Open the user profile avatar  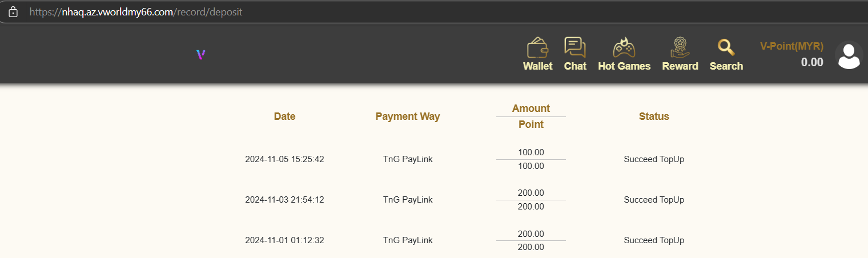(x=849, y=55)
